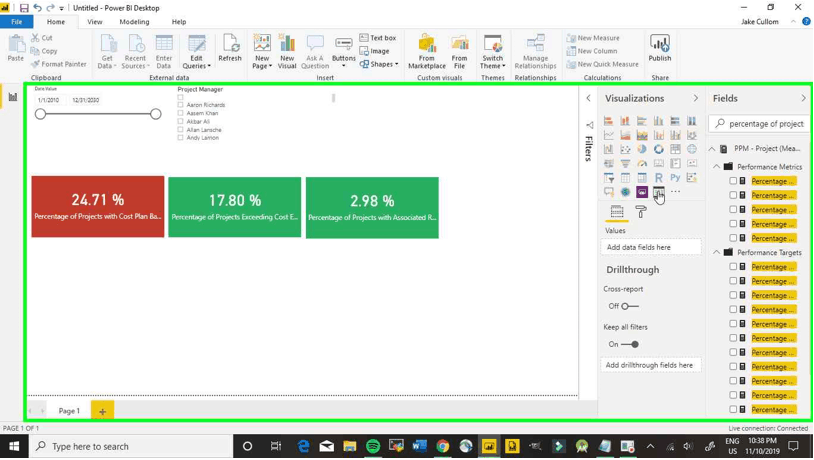
Task: Toggle Cross-report drillthrough switch
Action: [x=628, y=306]
